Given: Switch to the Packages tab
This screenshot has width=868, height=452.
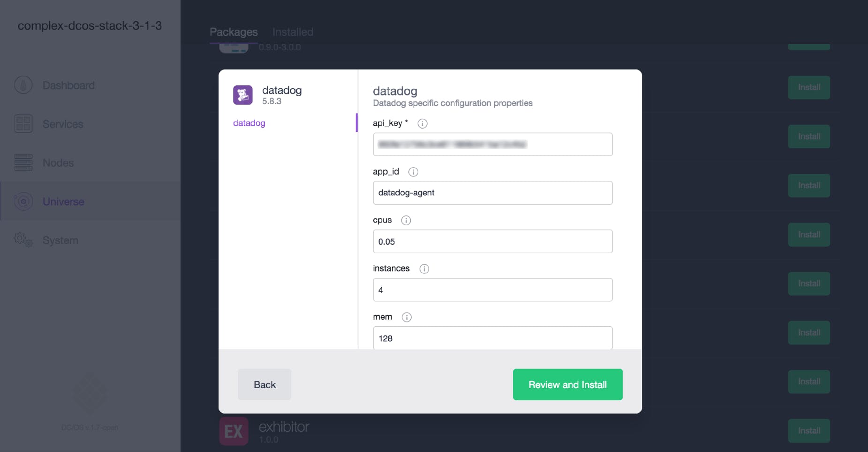Looking at the screenshot, I should [234, 31].
